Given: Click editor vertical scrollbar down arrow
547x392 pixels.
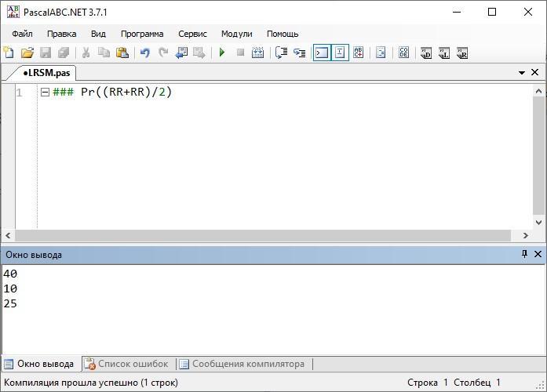Looking at the screenshot, I should pos(538,223).
